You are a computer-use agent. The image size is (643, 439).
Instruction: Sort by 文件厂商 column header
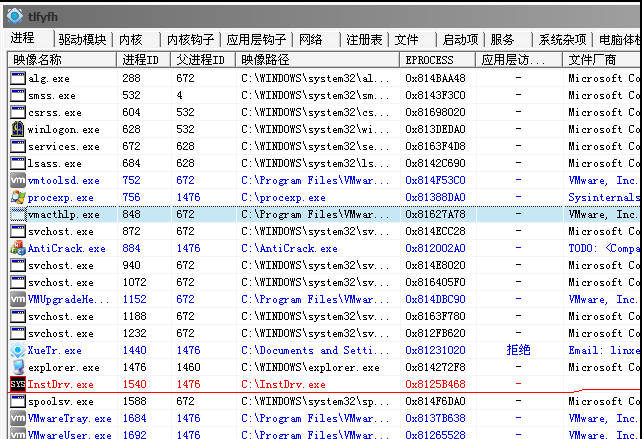[601, 60]
